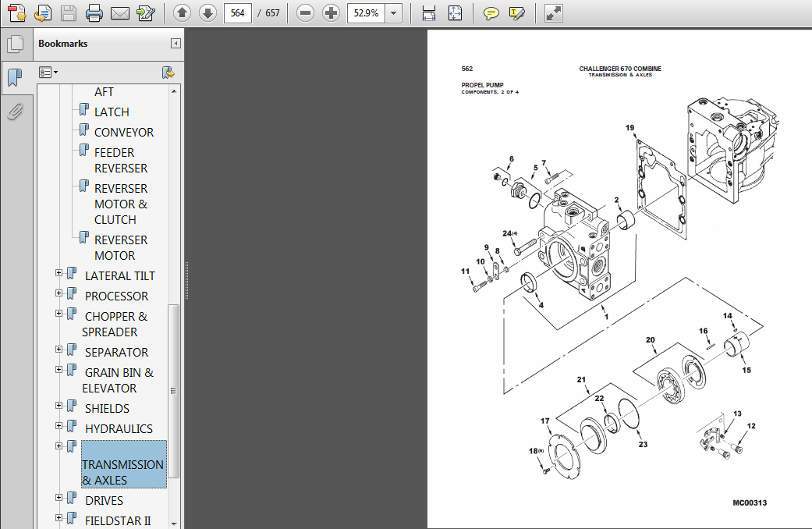Print the document using printer icon

(x=94, y=13)
